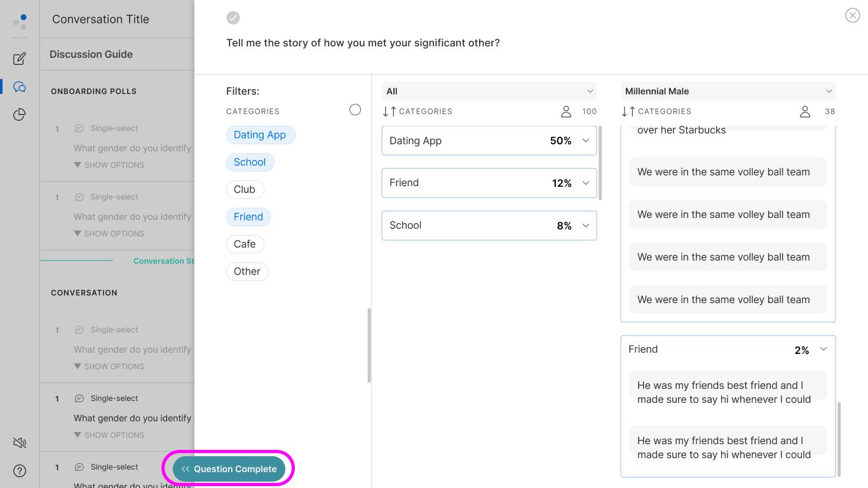868x488 pixels.
Task: Open the help question mark icon
Action: tap(20, 471)
